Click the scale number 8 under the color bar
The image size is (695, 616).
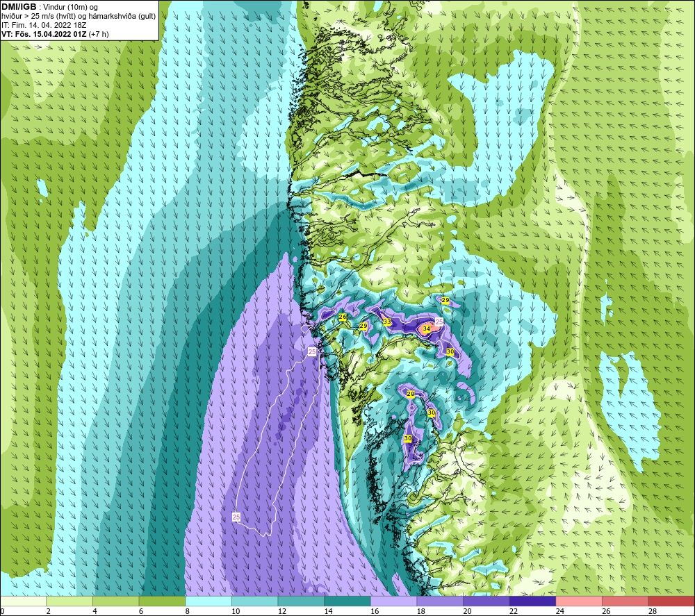188,611
